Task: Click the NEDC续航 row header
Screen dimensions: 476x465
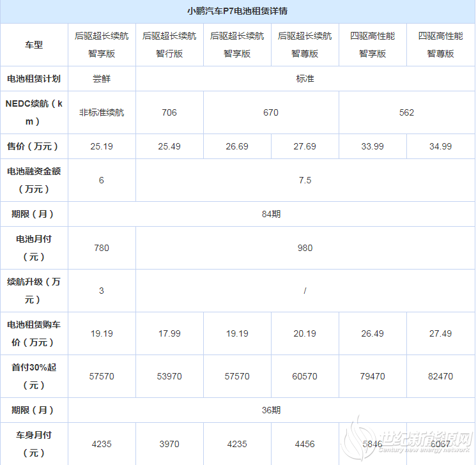Action: [x=34, y=112]
